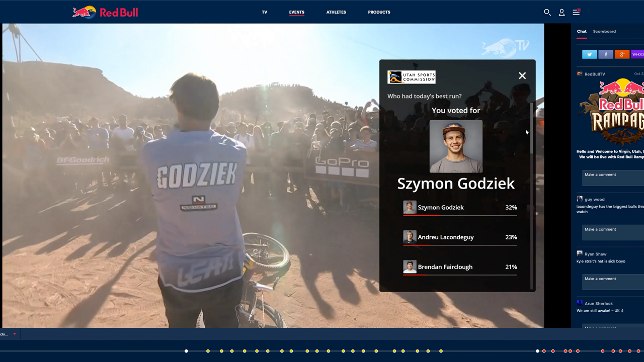Click the Red Bull Rampage event logo

(612, 112)
